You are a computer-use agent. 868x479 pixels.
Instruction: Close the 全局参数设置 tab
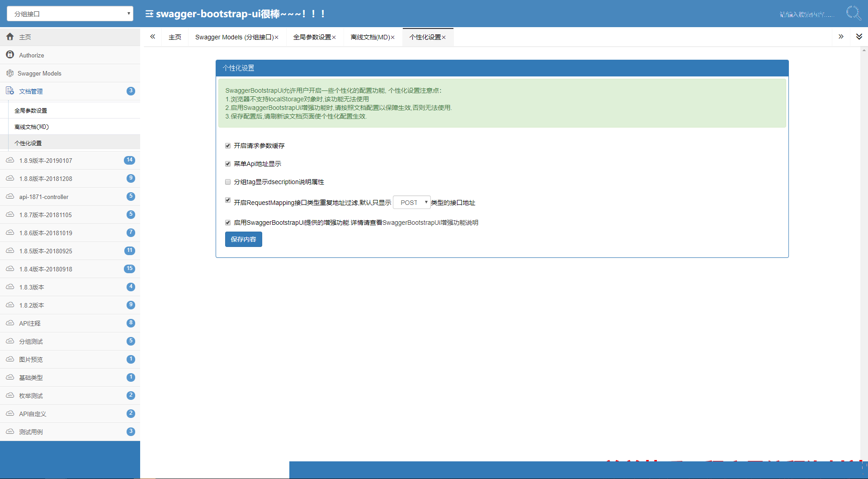[334, 38]
